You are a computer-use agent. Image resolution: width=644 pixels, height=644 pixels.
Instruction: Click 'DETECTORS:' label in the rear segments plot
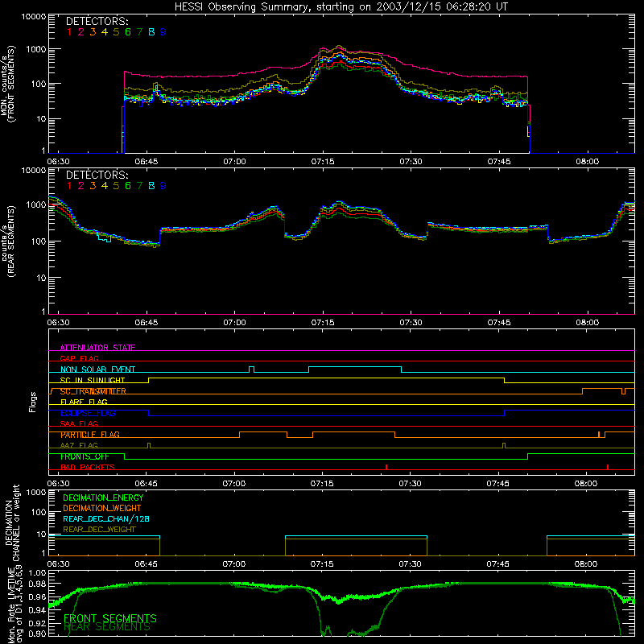pos(97,175)
